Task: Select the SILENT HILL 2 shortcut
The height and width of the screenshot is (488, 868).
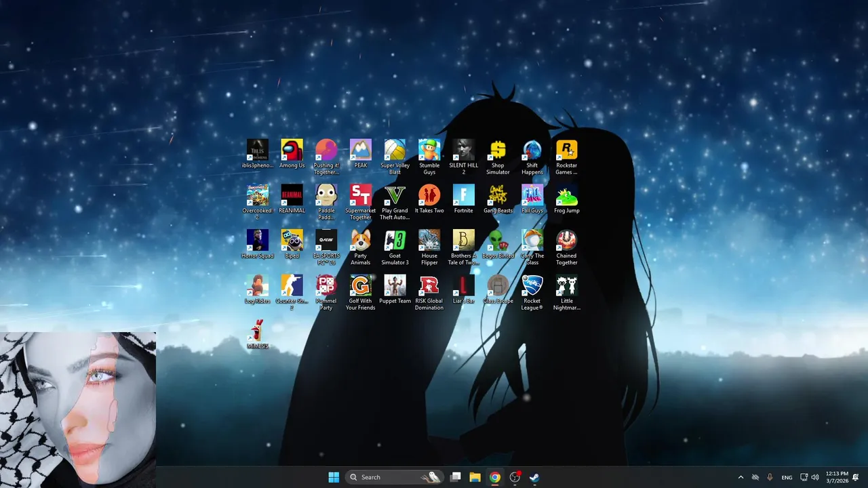Action: [464, 157]
